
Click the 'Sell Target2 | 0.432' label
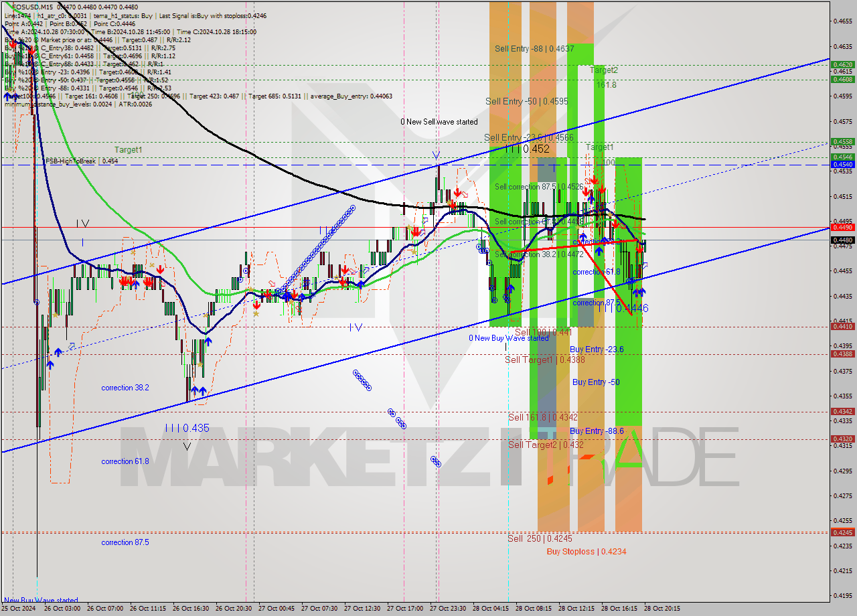click(x=546, y=445)
